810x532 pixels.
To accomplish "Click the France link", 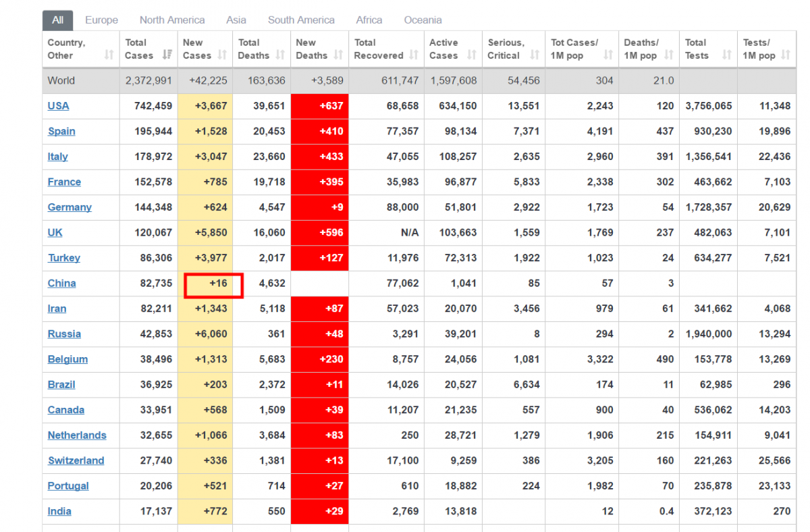I will click(x=64, y=182).
